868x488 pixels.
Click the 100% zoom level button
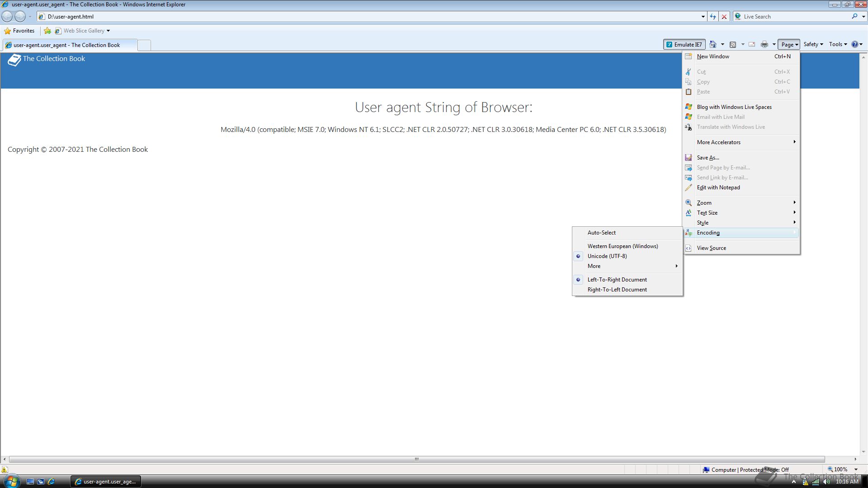click(837, 469)
